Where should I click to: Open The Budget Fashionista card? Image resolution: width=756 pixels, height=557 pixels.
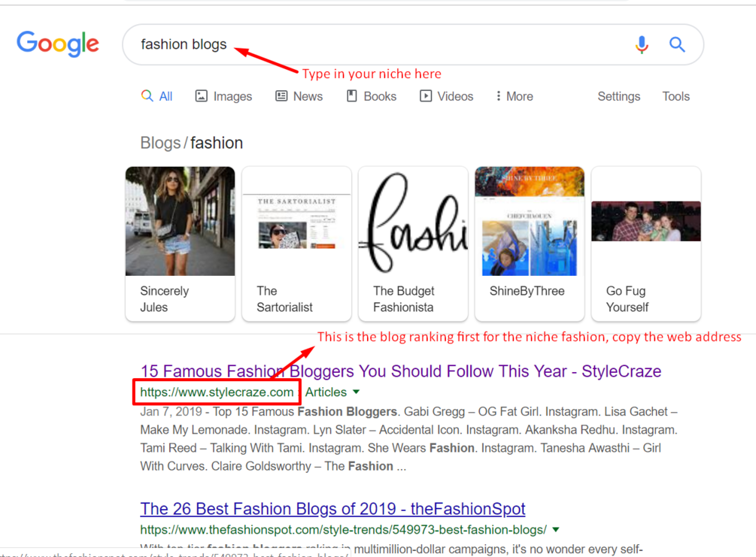[413, 244]
